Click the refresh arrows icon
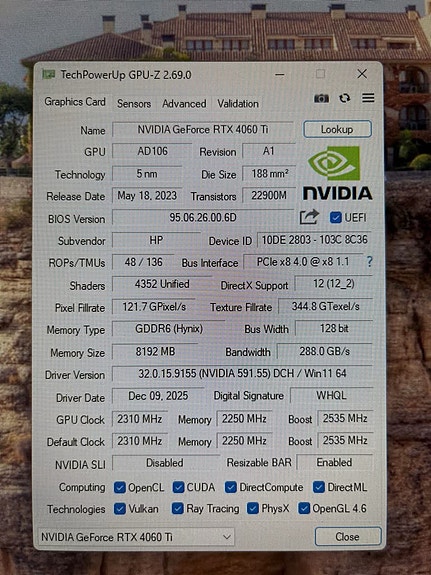Image resolution: width=431 pixels, height=575 pixels. pos(344,98)
